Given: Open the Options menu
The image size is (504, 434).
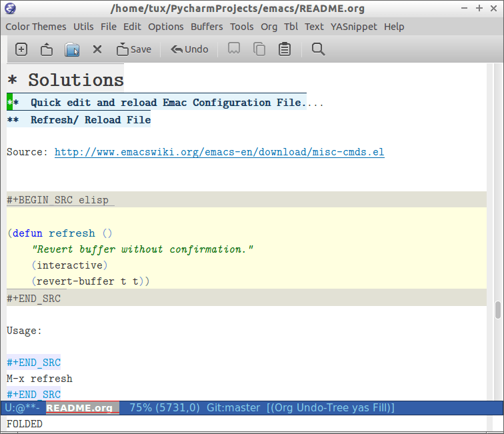Looking at the screenshot, I should (165, 27).
